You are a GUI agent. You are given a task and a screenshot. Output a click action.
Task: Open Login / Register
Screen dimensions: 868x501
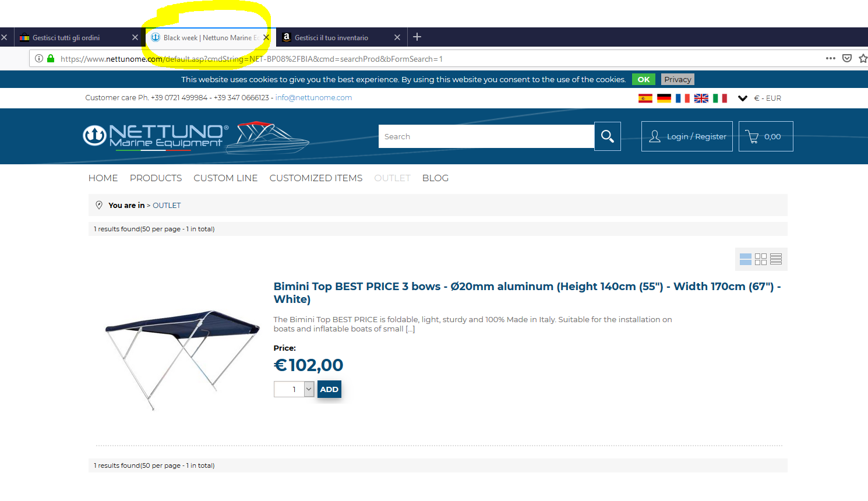[687, 136]
